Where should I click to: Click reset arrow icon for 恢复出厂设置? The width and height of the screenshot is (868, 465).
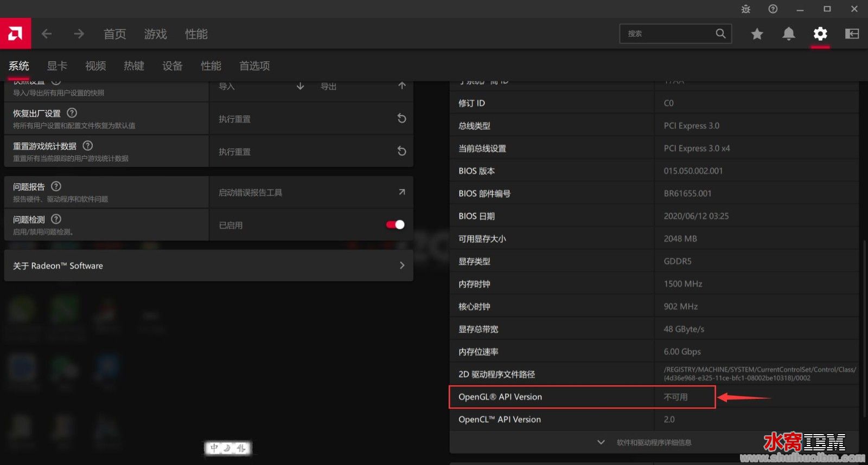pos(401,119)
